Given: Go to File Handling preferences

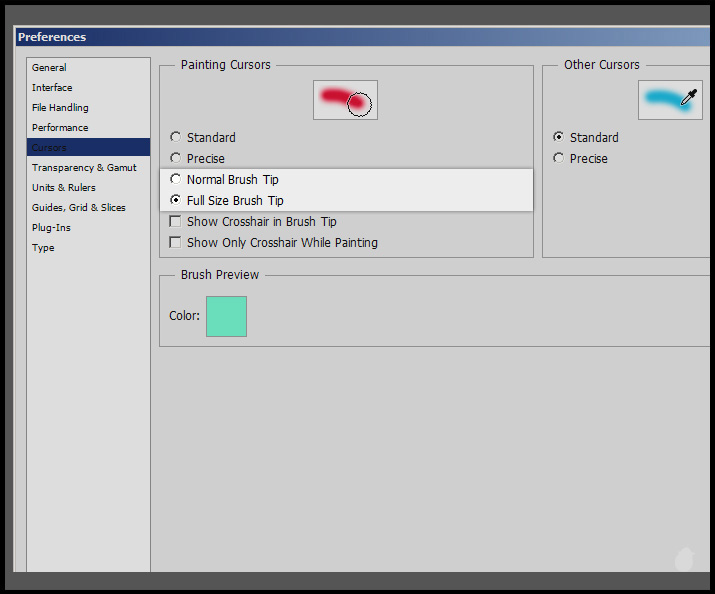Looking at the screenshot, I should (60, 108).
